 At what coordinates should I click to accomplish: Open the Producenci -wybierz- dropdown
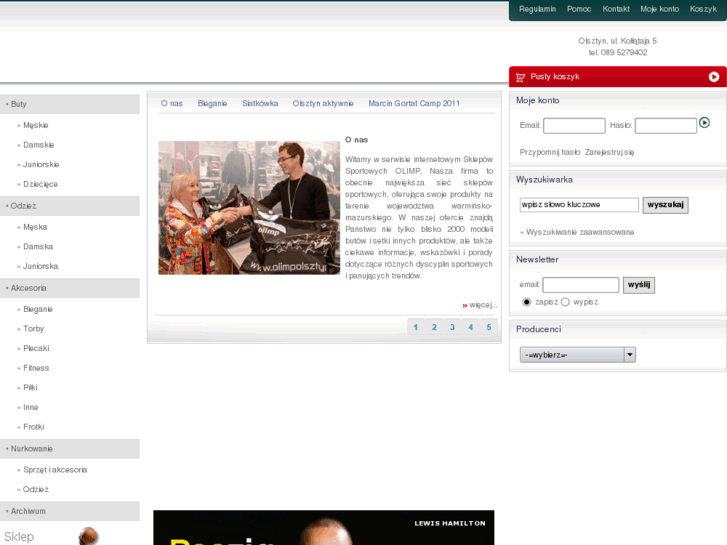click(577, 355)
